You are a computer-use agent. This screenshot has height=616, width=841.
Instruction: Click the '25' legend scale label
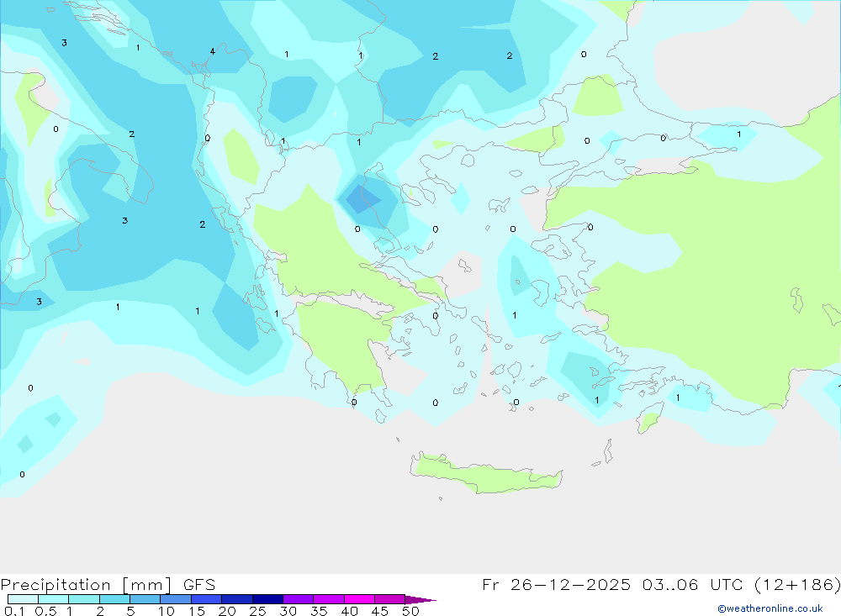[258, 611]
